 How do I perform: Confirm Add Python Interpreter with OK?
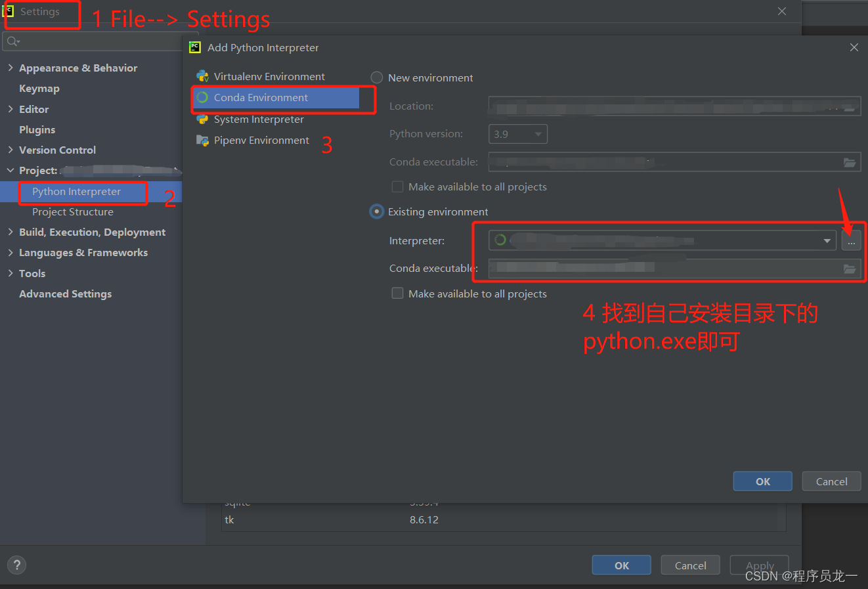763,481
